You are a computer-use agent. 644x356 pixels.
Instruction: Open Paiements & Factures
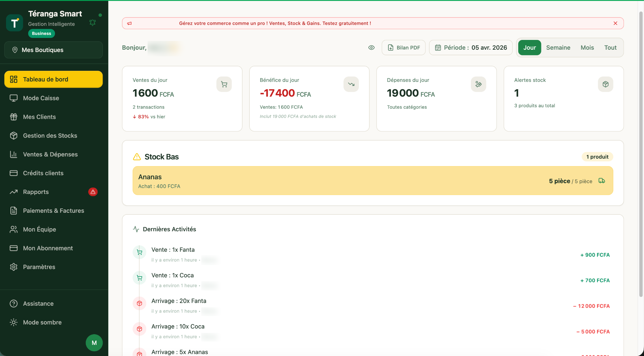click(x=54, y=211)
